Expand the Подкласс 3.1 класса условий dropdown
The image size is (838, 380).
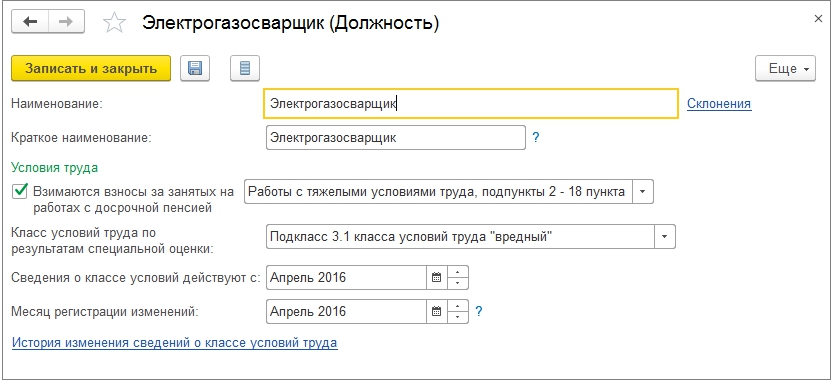(665, 236)
